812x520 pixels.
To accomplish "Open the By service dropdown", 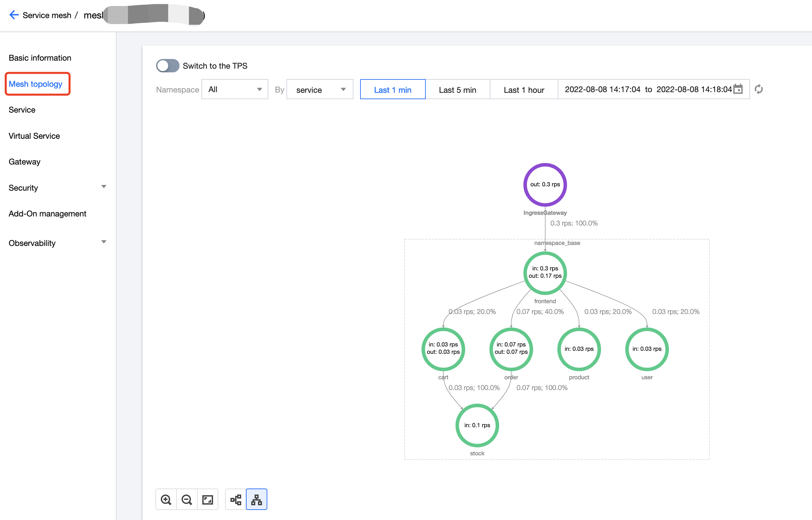I will (x=320, y=89).
